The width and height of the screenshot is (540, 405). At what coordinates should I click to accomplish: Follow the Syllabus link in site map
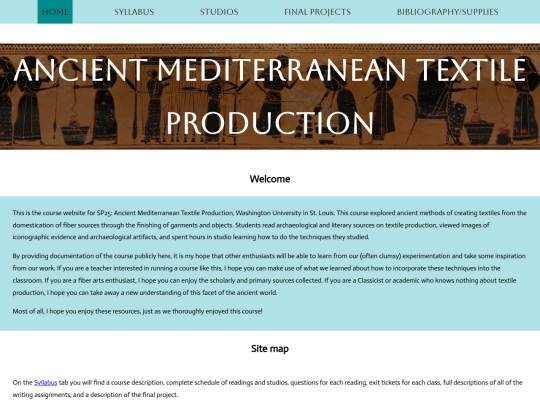point(45,383)
